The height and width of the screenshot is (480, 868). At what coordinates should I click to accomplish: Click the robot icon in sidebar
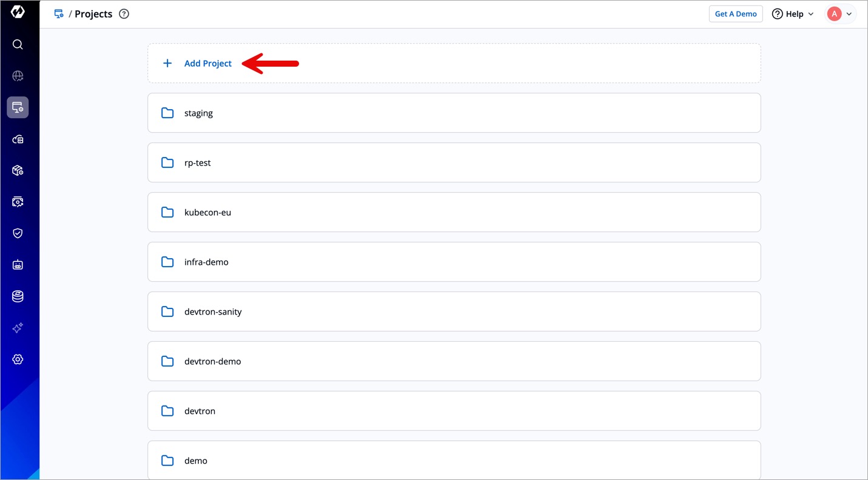pyautogui.click(x=18, y=265)
